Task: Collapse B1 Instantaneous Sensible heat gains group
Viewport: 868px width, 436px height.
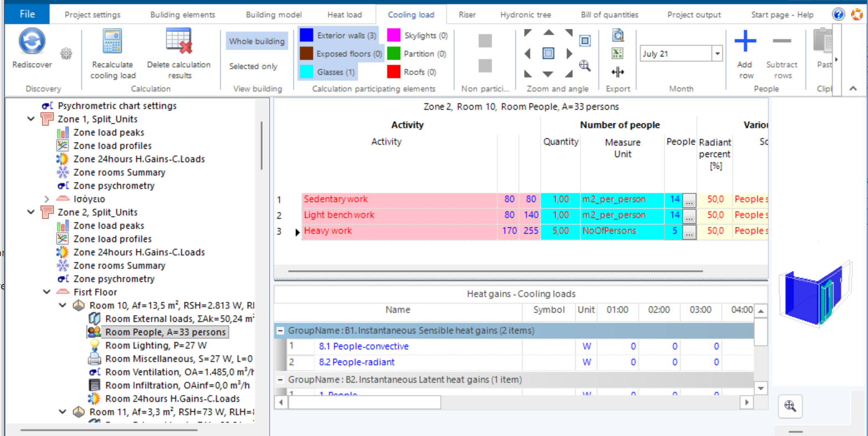Action: tap(281, 331)
